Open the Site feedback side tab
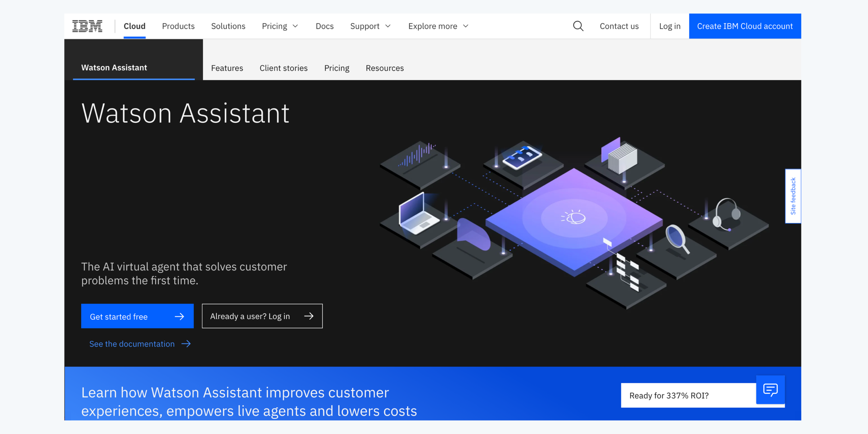This screenshot has height=434, width=868. 793,196
